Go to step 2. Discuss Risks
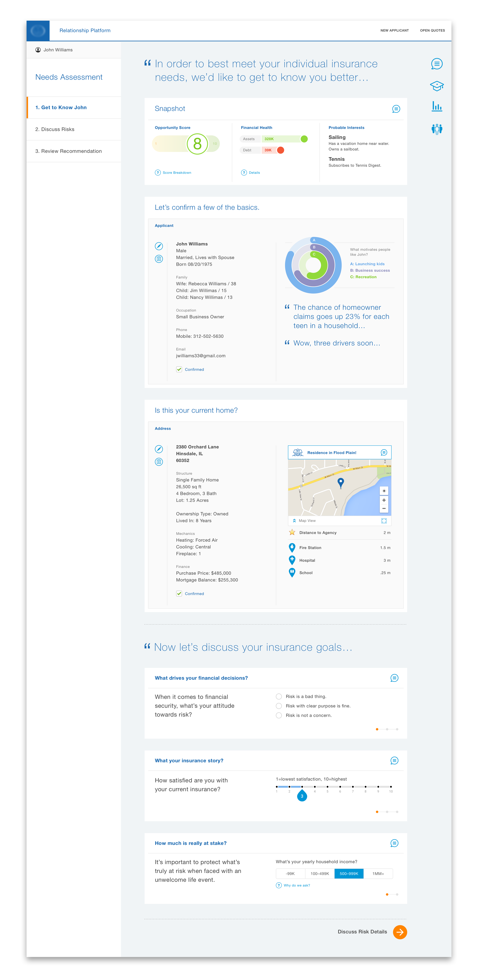Screen dimensions: 478x980 pyautogui.click(x=74, y=129)
